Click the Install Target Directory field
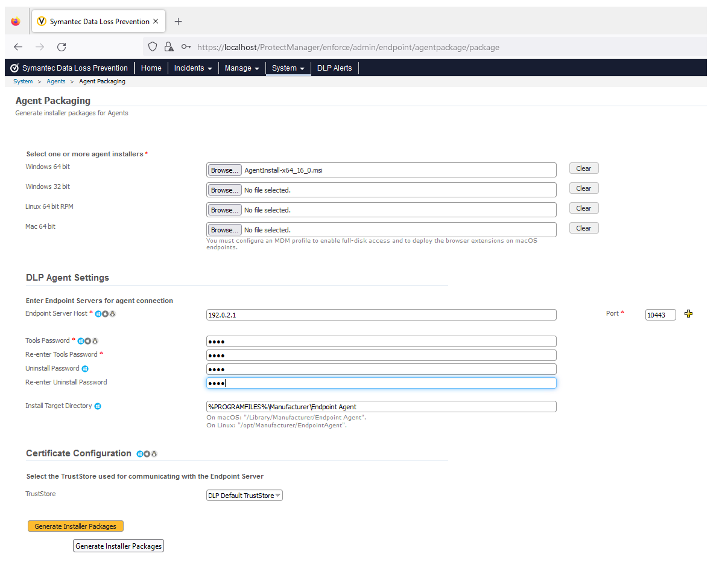The width and height of the screenshot is (728, 571). click(x=381, y=407)
